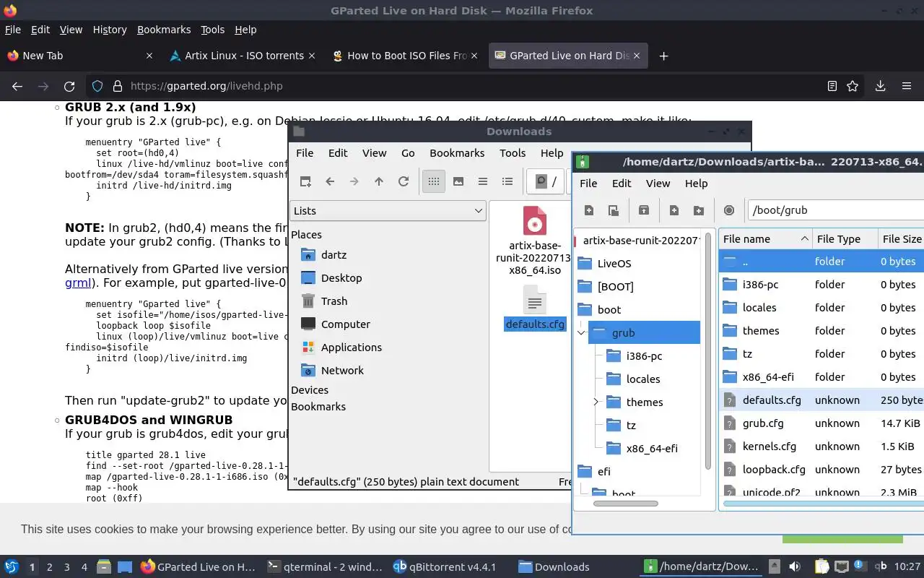Click add folder icon in archiver toolbar
This screenshot has width=924, height=578.
698,210
